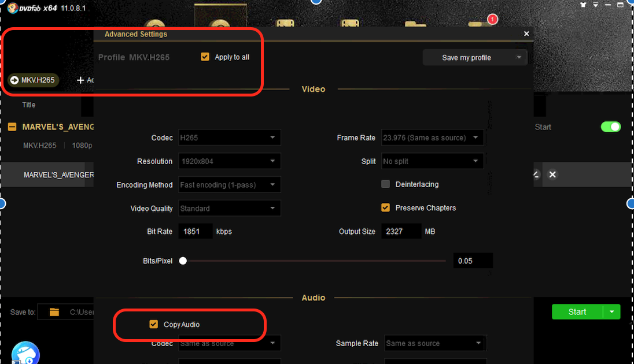Click the MB unit label
This screenshot has width=634, height=364.
[x=430, y=232]
